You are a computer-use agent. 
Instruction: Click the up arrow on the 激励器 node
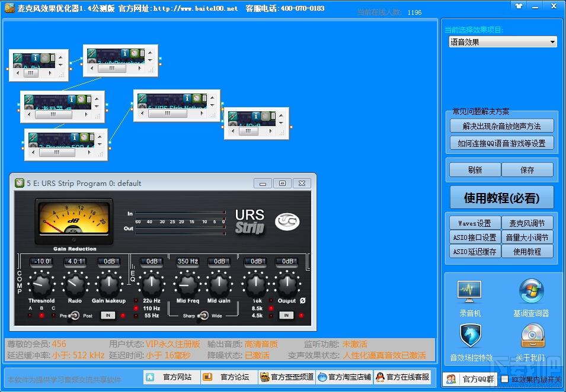tap(97, 98)
